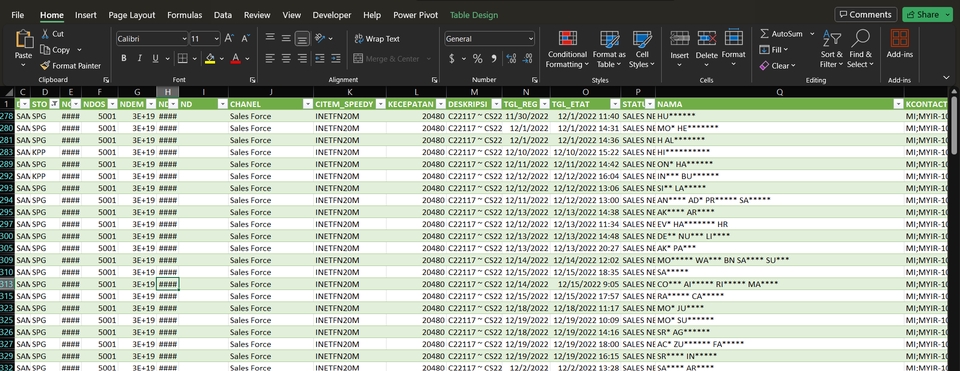Select column header K
Image resolution: width=960 pixels, height=371 pixels.
(x=350, y=92)
